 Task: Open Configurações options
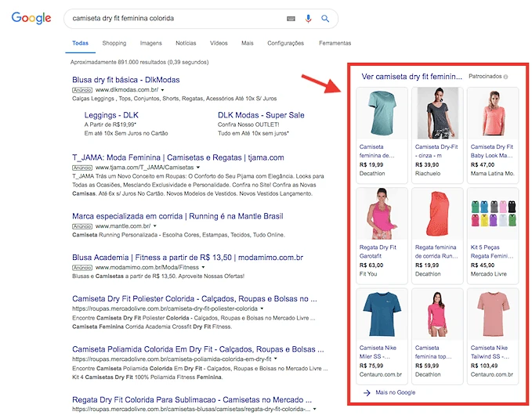285,43
